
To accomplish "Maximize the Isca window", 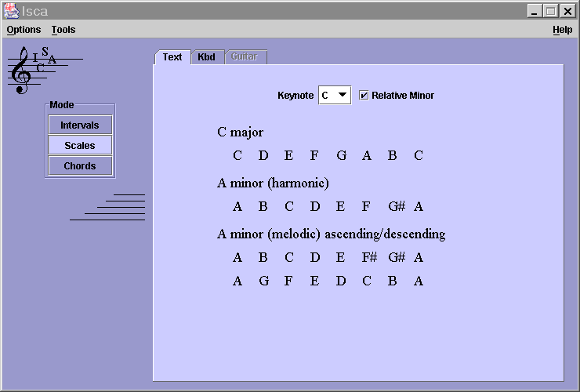I will (551, 11).
